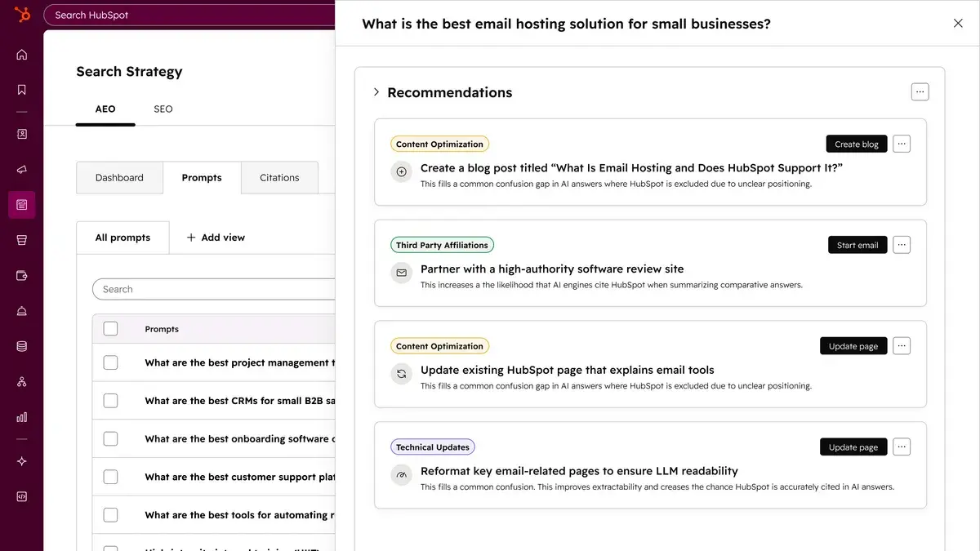The image size is (980, 551).
Task: Check the CRMs for small B2B prompt checkbox
Action: coord(110,400)
